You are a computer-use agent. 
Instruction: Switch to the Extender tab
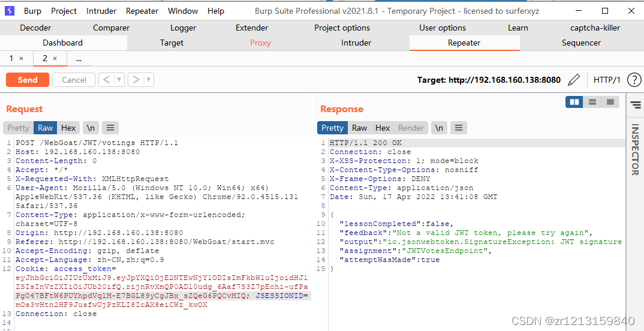[x=252, y=28]
